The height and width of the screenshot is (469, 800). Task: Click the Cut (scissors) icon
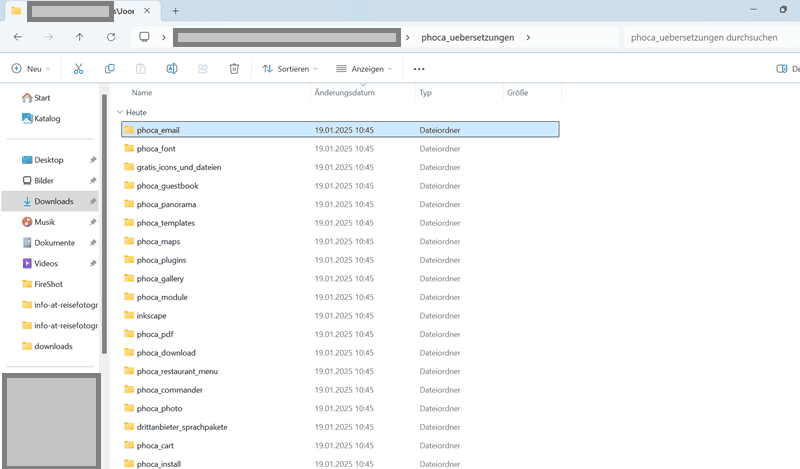(x=79, y=69)
